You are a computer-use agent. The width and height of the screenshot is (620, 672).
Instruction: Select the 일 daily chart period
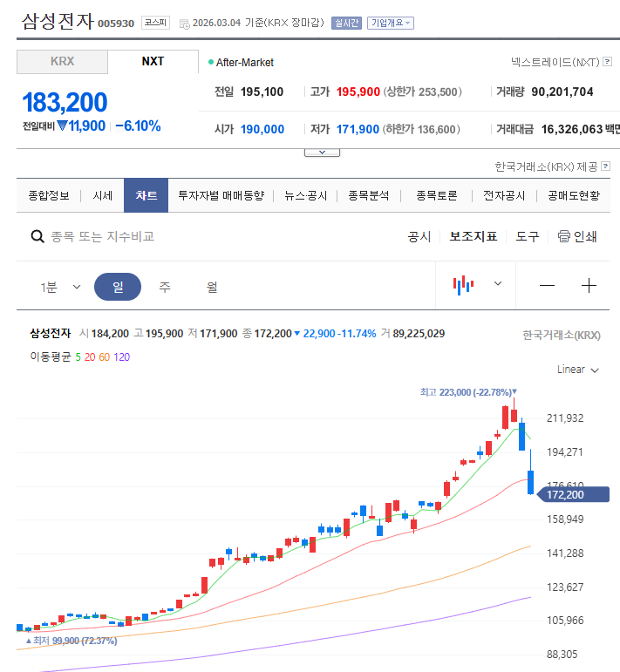pos(118,287)
